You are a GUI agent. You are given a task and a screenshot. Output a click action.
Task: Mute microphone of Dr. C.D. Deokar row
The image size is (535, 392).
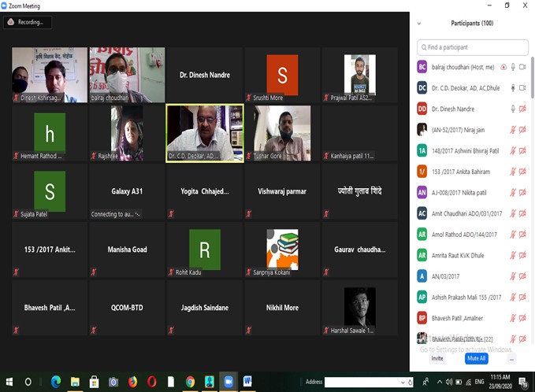click(513, 88)
